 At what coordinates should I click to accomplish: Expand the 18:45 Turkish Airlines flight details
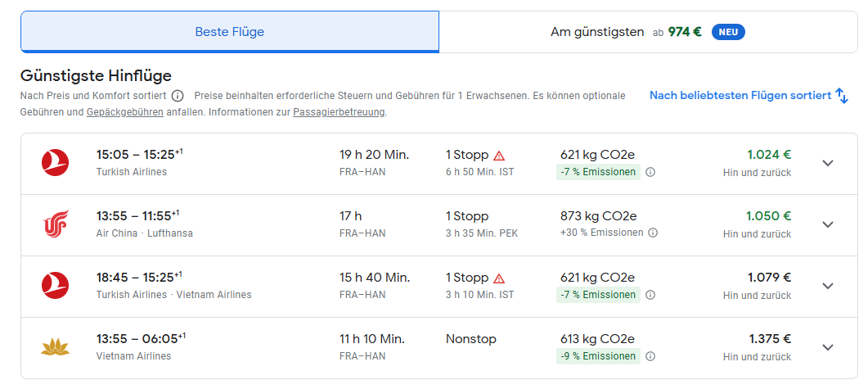[828, 286]
